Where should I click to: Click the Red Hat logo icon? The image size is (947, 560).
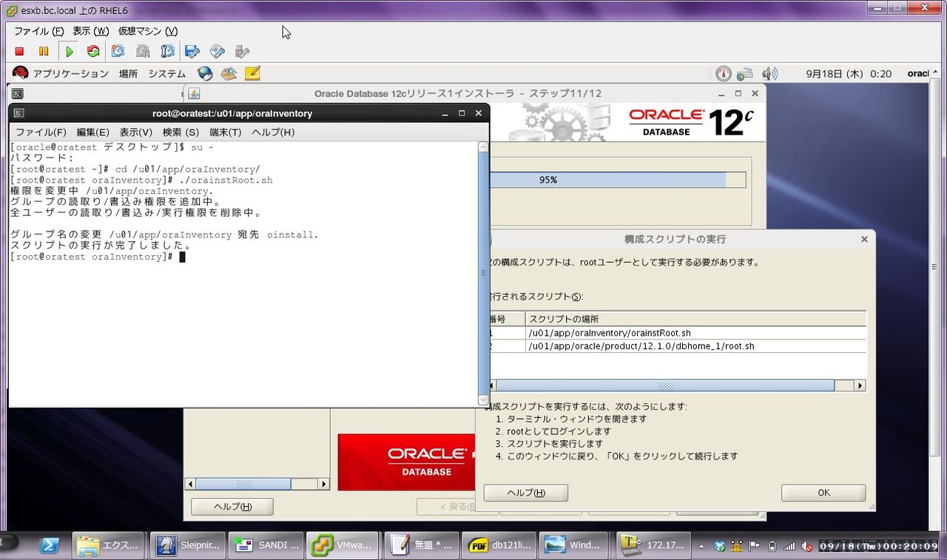click(x=20, y=73)
